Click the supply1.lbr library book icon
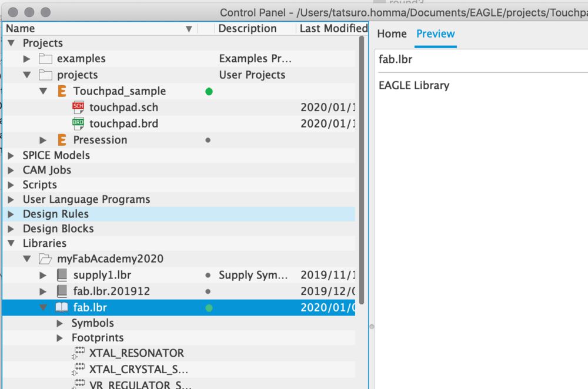This screenshot has height=389, width=588. 62,274
